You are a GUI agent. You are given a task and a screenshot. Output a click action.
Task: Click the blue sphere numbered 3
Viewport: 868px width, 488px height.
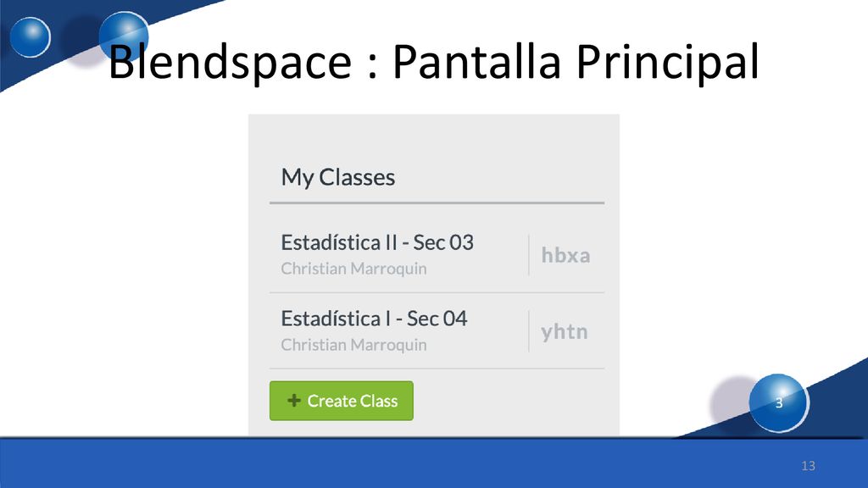778,402
